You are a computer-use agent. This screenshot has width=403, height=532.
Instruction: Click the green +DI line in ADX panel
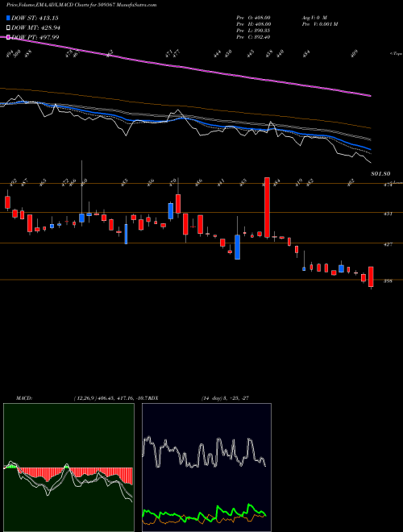(x=204, y=514)
